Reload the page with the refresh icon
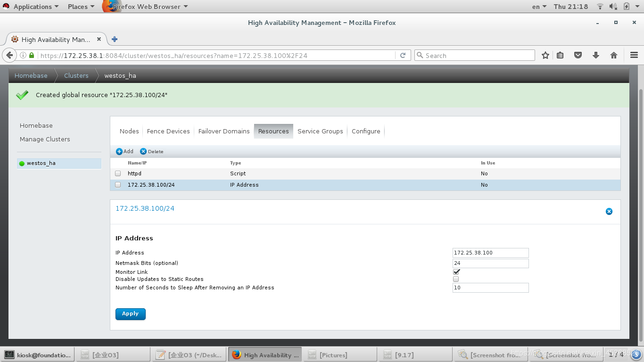The height and width of the screenshot is (362, 644). point(403,55)
